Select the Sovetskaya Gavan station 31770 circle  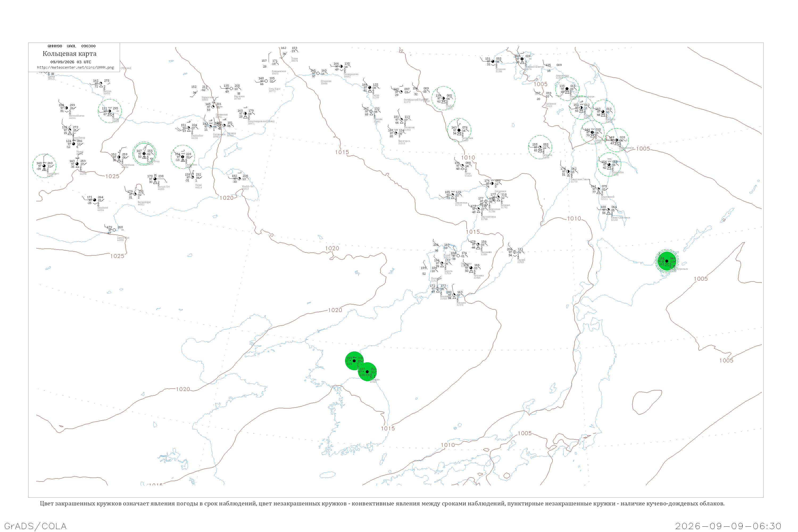point(568,171)
